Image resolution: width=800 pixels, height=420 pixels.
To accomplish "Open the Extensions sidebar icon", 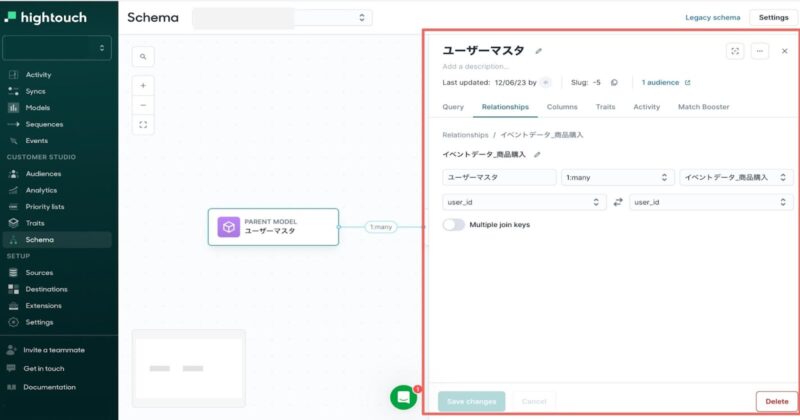I will [13, 306].
